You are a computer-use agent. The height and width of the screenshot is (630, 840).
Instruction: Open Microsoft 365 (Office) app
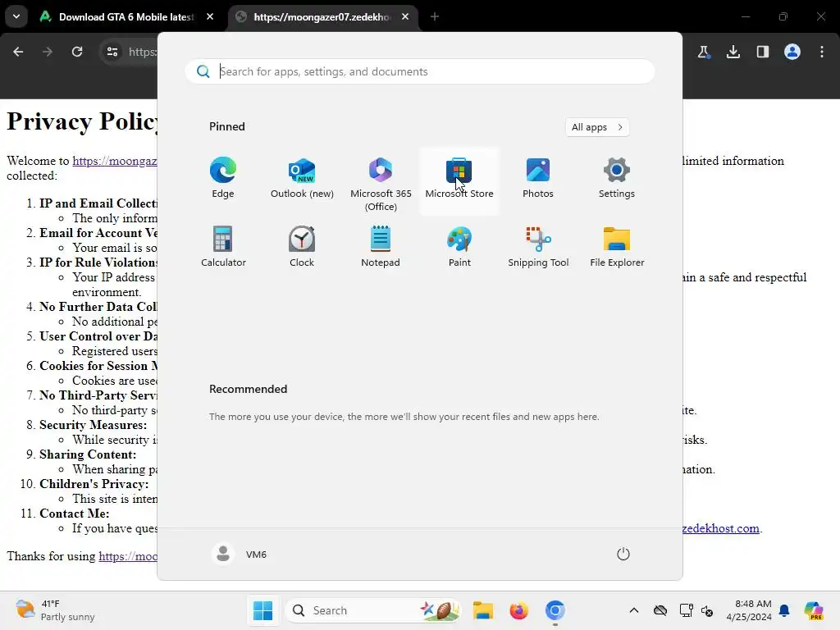click(x=381, y=183)
